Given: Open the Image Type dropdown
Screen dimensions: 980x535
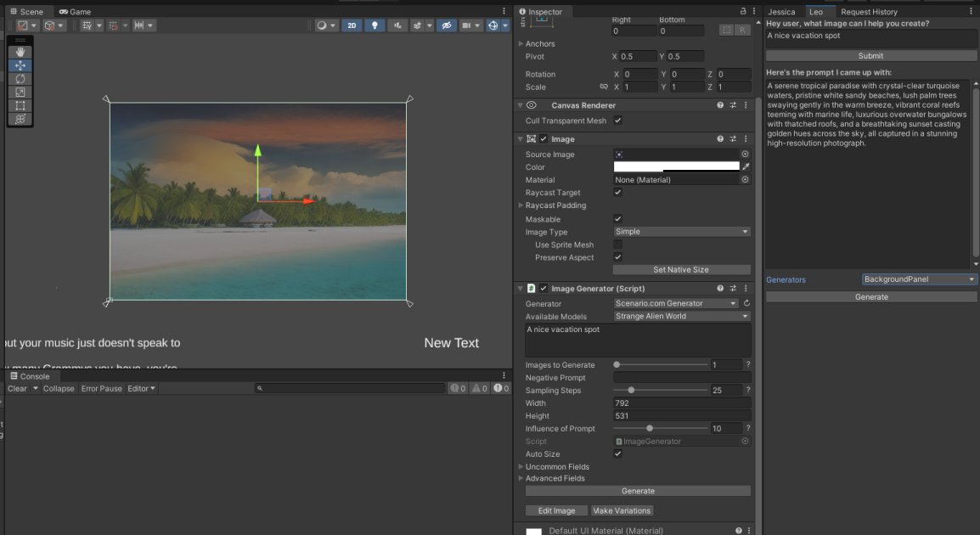Looking at the screenshot, I should point(681,232).
